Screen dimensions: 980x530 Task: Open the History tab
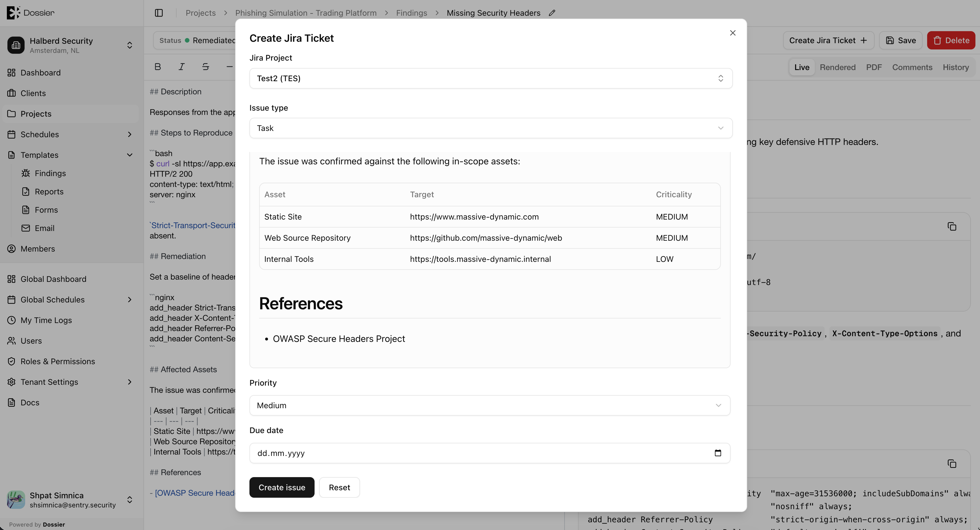pos(955,67)
